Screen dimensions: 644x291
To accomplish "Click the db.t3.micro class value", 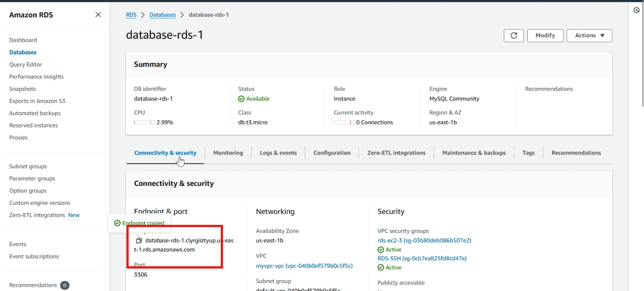I will 253,122.
